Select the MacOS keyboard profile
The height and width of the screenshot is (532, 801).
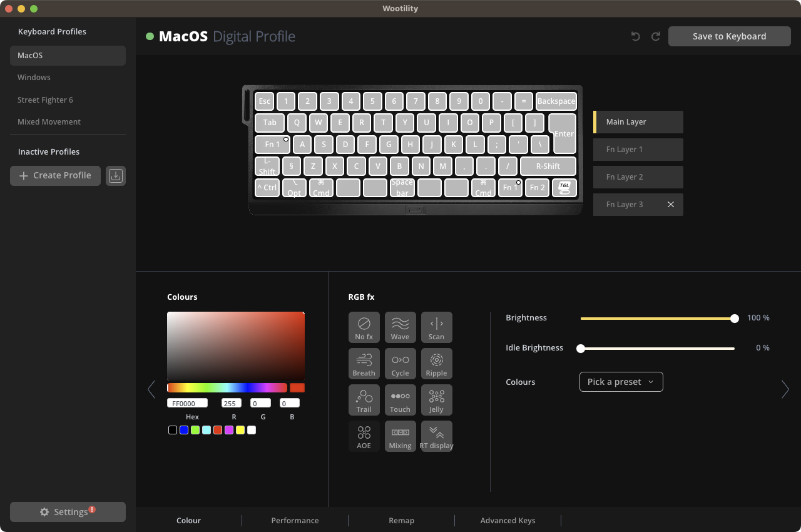click(68, 56)
